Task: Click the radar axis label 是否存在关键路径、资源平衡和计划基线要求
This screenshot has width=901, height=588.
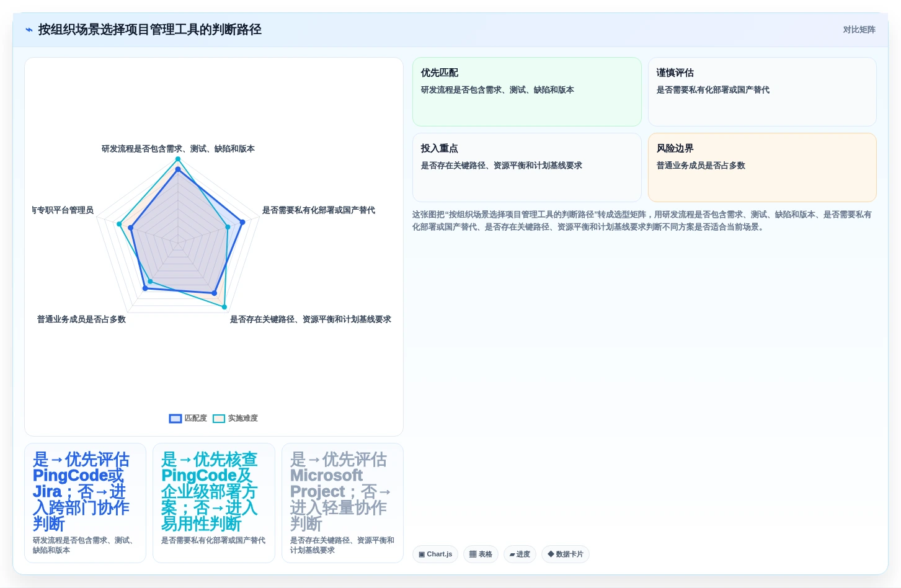Action: click(311, 319)
